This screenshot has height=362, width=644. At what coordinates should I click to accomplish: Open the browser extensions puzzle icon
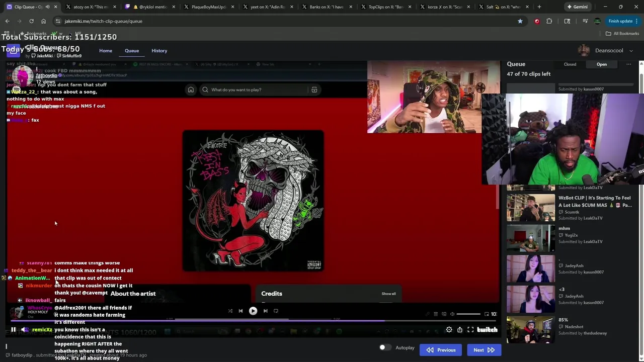click(549, 21)
